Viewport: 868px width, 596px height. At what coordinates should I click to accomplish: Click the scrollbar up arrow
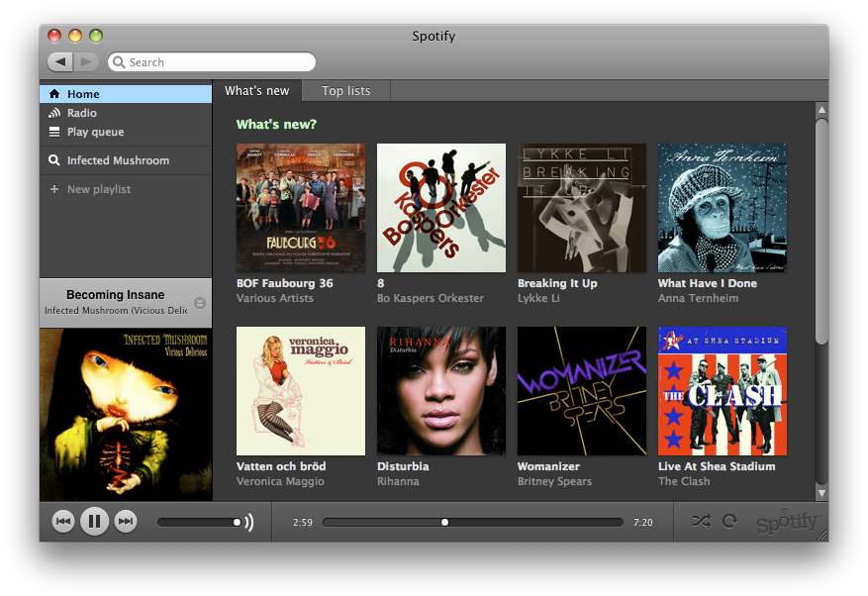coord(822,110)
